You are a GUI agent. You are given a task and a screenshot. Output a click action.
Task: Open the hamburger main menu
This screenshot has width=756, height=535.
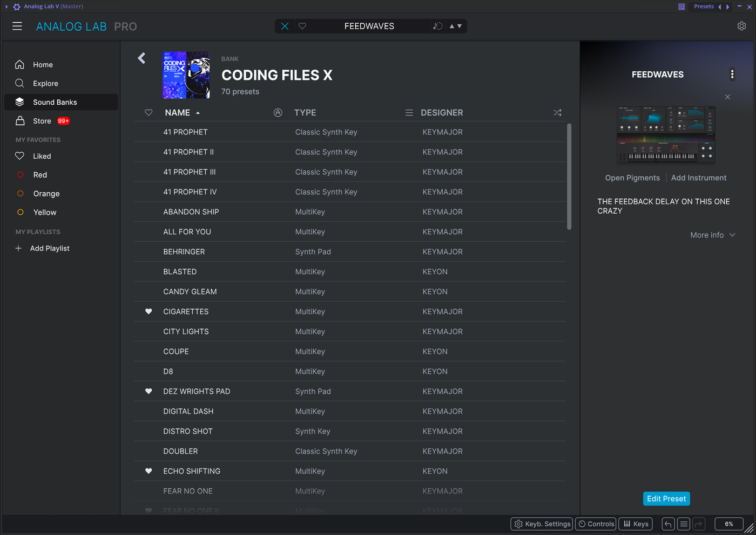(17, 26)
